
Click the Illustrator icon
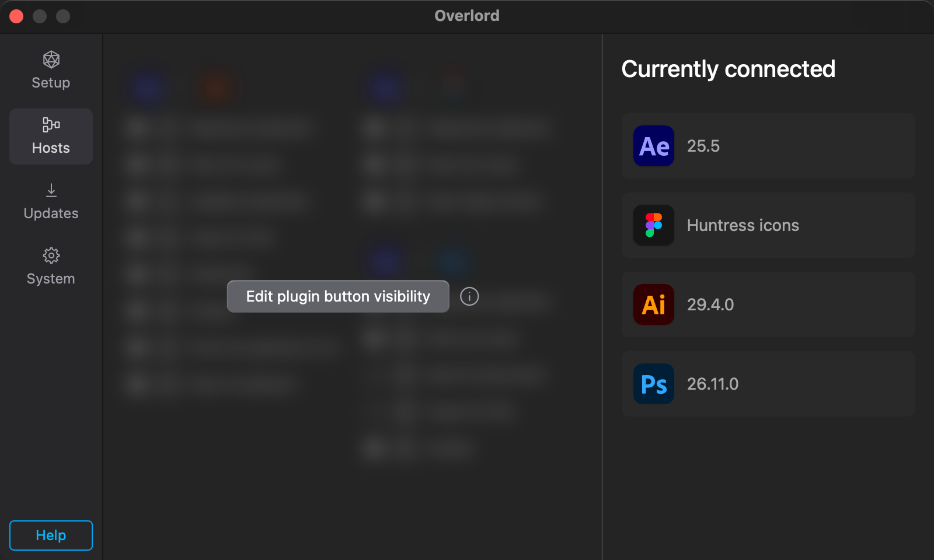(654, 304)
